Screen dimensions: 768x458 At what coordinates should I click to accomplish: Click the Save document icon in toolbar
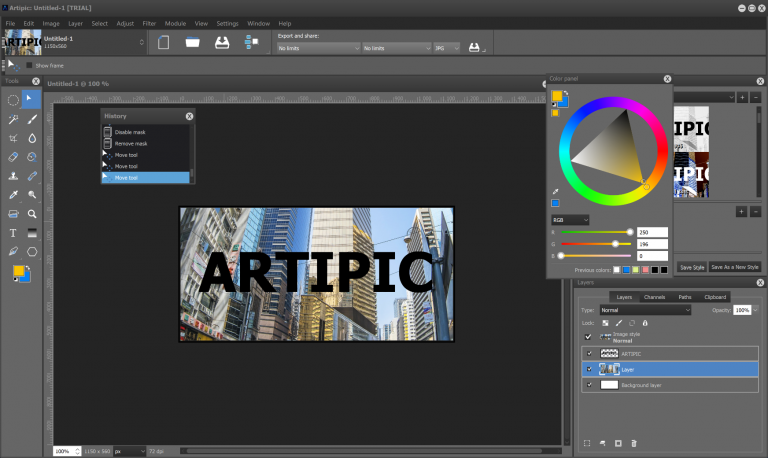click(x=222, y=43)
